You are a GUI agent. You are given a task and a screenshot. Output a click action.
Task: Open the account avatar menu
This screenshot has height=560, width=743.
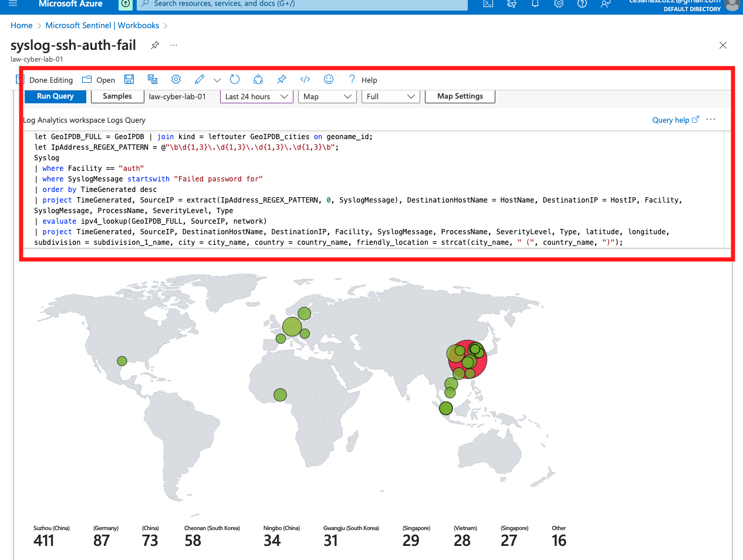(732, 5)
